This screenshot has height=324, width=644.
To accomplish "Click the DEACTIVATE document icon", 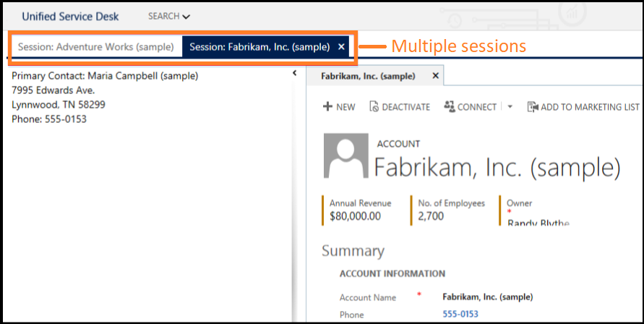I will point(374,107).
